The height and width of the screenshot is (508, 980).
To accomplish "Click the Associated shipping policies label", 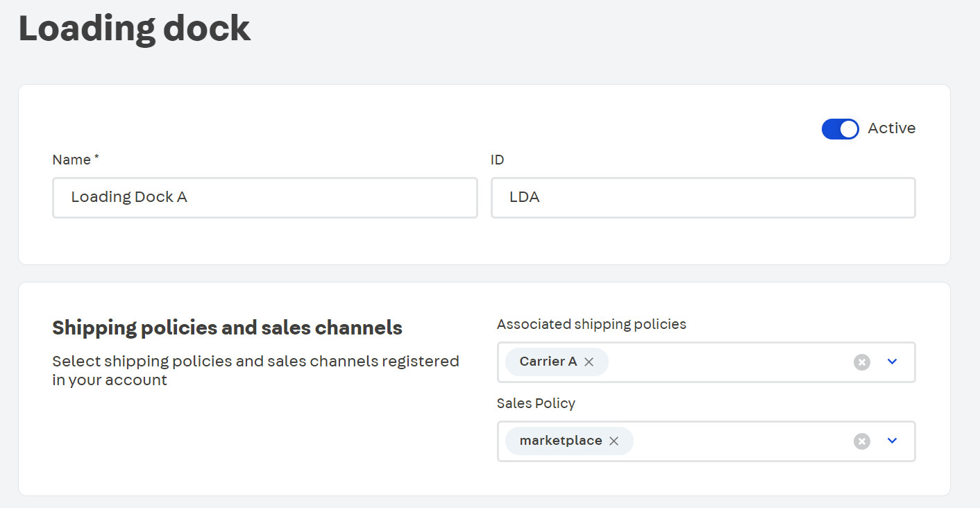I will click(x=591, y=324).
